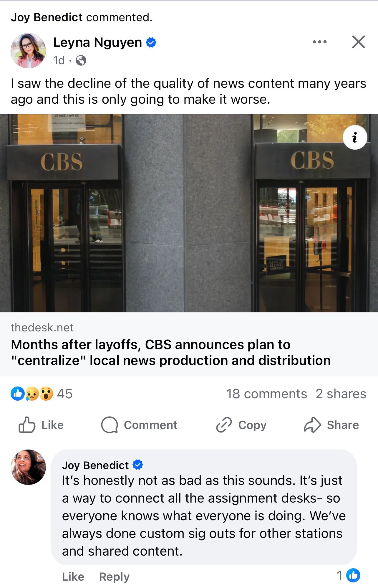This screenshot has width=378, height=588.
Task: Open the reactions list showing 45
Action: 42,394
